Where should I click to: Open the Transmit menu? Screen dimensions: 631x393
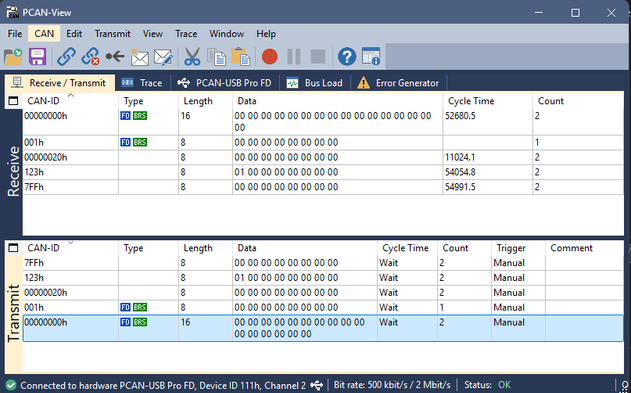pyautogui.click(x=112, y=34)
